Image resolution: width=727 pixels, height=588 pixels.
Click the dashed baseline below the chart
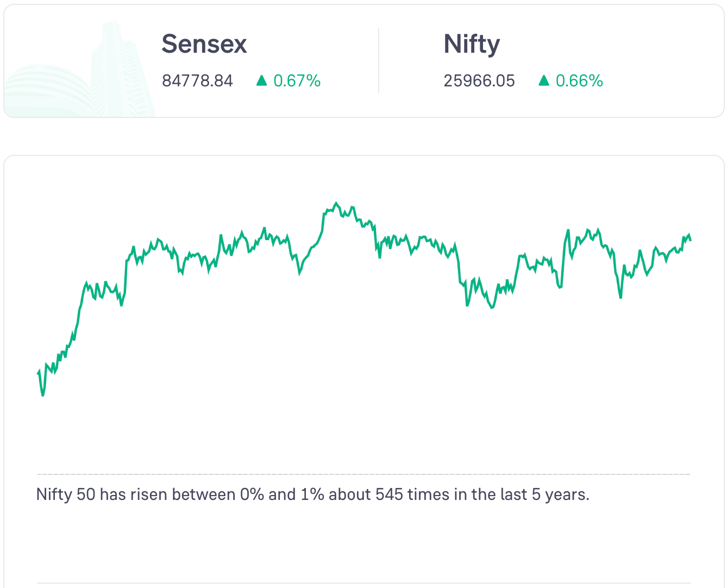(364, 474)
